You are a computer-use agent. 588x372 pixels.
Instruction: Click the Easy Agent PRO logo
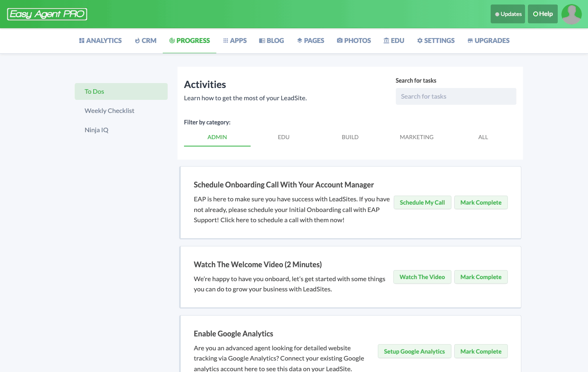click(x=47, y=14)
